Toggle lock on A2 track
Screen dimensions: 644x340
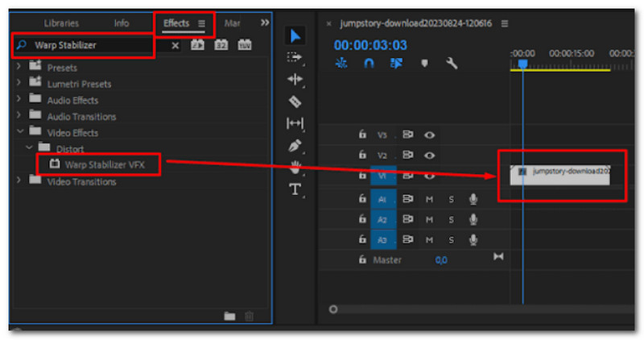point(362,218)
